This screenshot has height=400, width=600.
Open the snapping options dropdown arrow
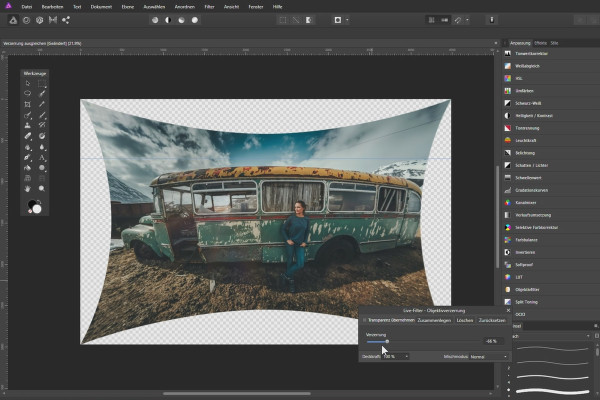(x=467, y=20)
